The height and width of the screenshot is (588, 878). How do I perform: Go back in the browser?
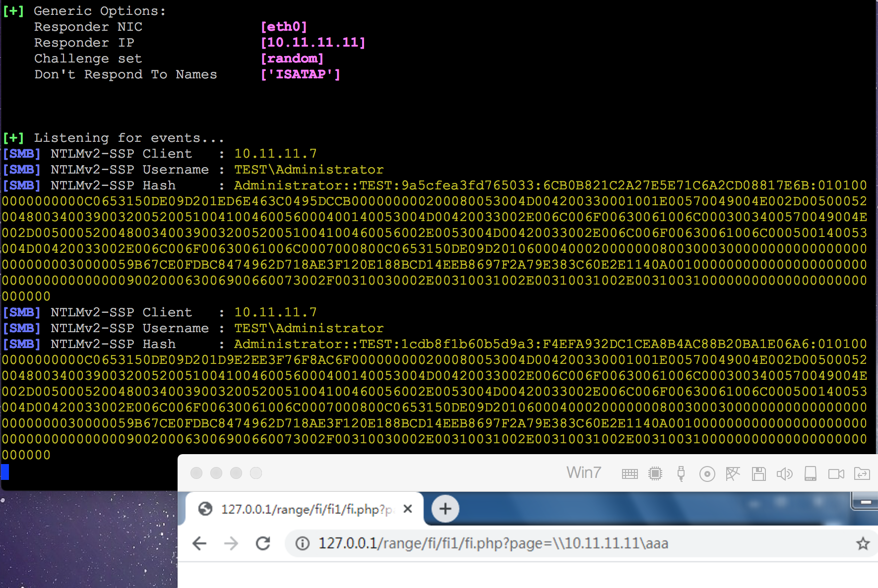click(199, 543)
